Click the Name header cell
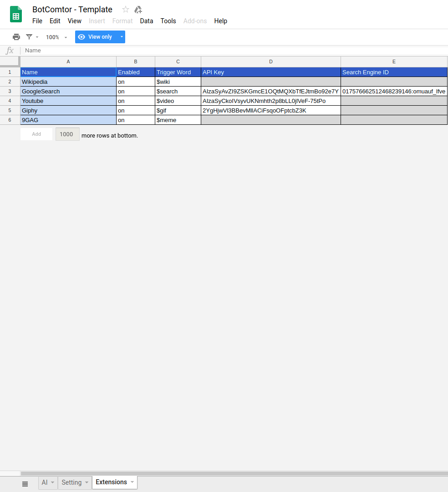 68,72
